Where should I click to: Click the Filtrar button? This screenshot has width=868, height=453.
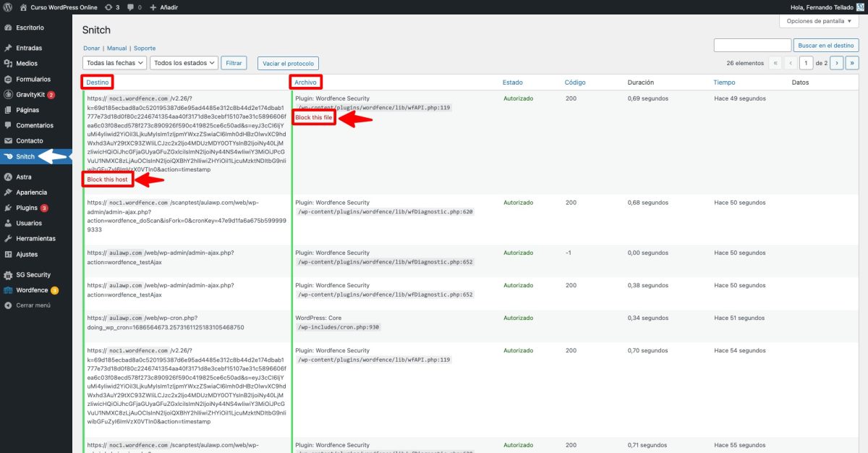coord(234,63)
